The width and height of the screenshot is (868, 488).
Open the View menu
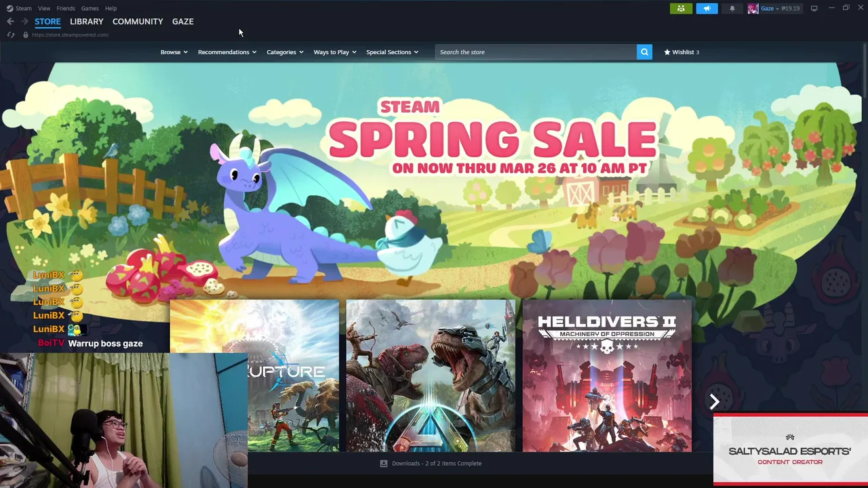point(44,8)
